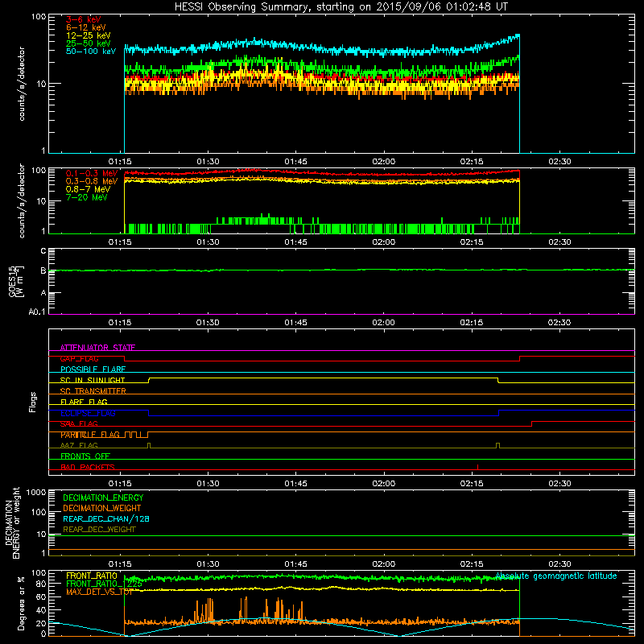The height and width of the screenshot is (644, 644).
Task: Click 02:15 tick under the Flags panel
Action: (472, 484)
